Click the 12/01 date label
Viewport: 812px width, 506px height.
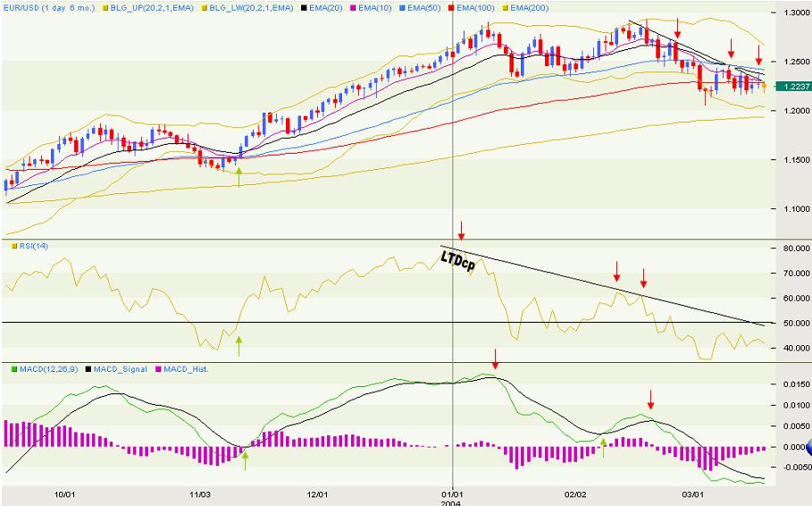click(x=318, y=494)
